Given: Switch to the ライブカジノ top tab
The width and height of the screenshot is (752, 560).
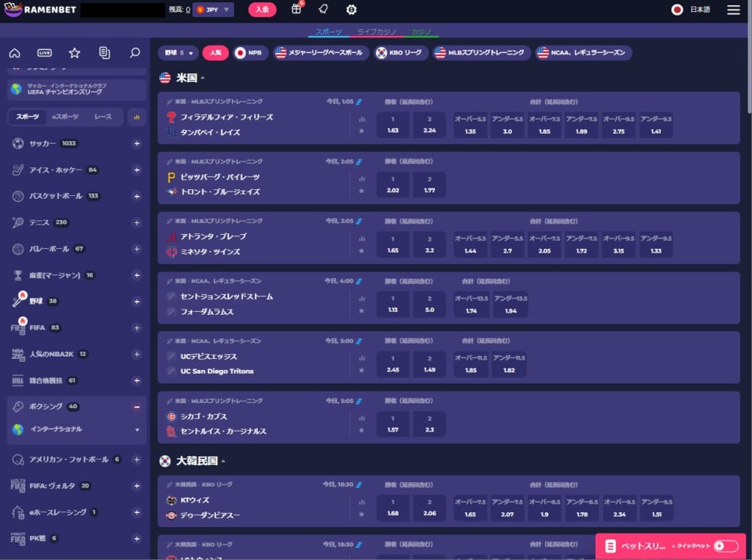Looking at the screenshot, I should point(377,32).
